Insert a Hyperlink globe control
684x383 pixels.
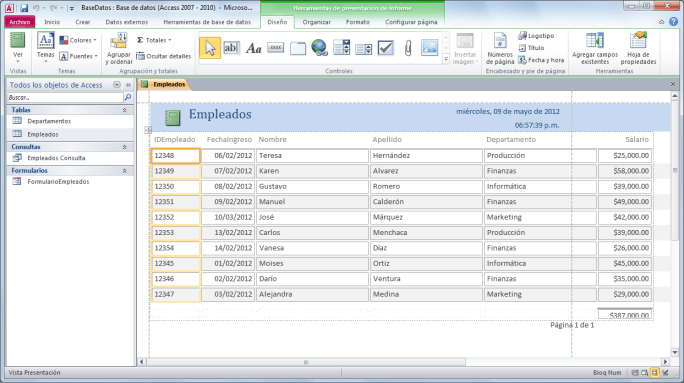(x=319, y=48)
